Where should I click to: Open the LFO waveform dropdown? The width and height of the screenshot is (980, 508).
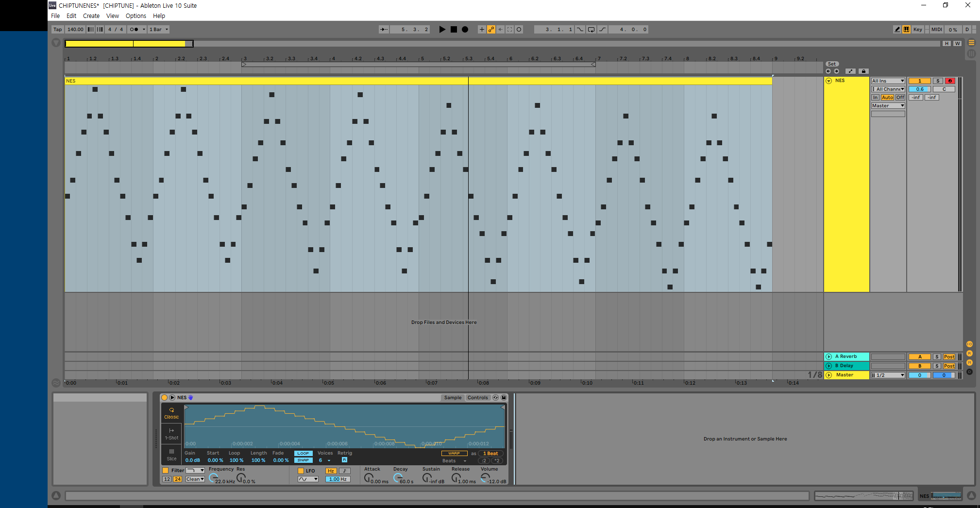coord(308,479)
